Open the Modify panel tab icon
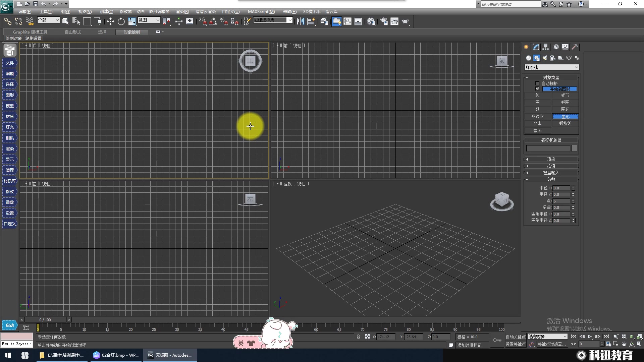Image resolution: width=644 pixels, height=362 pixels. point(536,47)
